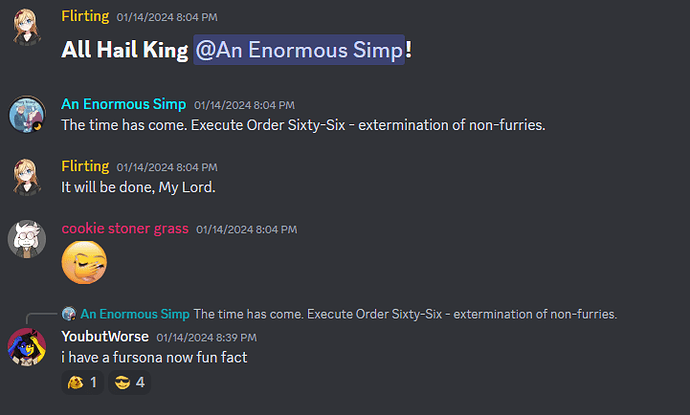690x415 pixels.
Task: Click the second Flirting username
Action: tap(85, 166)
